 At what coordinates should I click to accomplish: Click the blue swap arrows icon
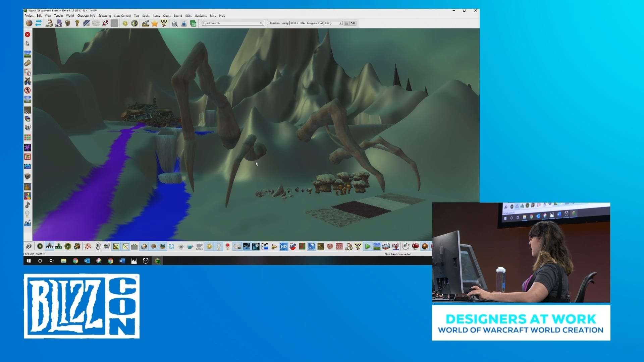[x=38, y=23]
